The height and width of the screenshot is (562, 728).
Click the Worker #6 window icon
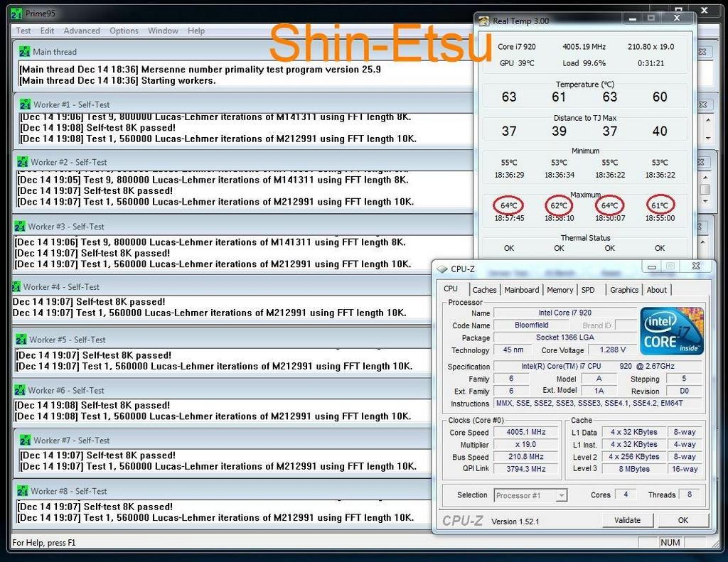point(20,390)
